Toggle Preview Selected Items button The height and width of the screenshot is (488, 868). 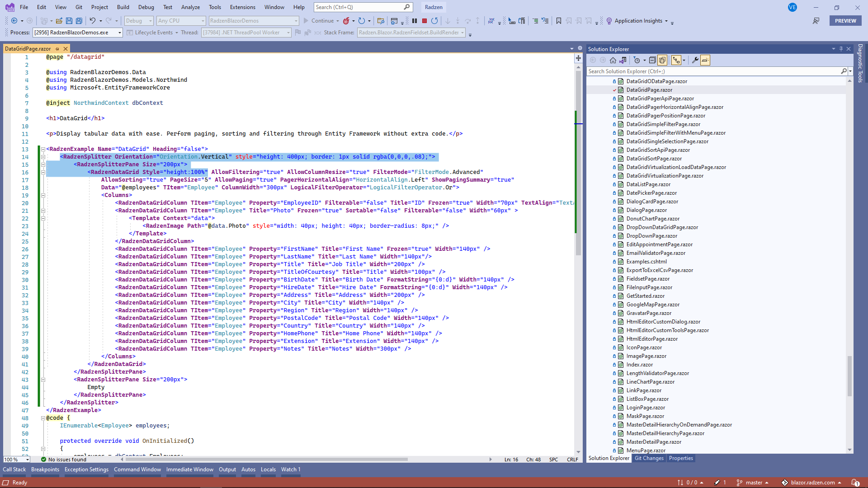coord(705,60)
